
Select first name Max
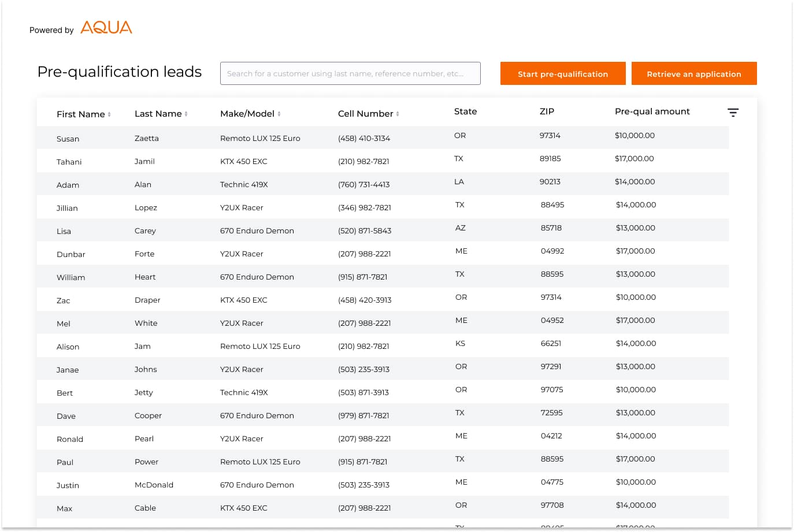(x=64, y=508)
